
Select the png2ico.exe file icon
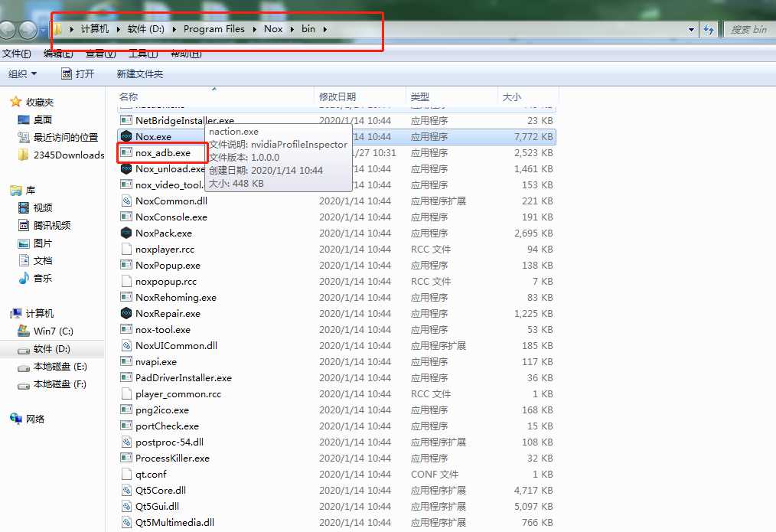[x=126, y=410]
